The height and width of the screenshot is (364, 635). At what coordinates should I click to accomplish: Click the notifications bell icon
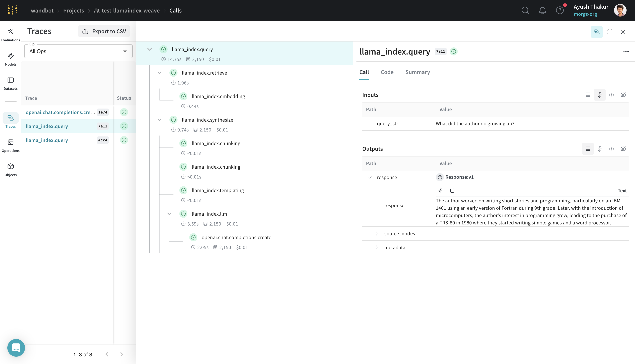point(542,10)
